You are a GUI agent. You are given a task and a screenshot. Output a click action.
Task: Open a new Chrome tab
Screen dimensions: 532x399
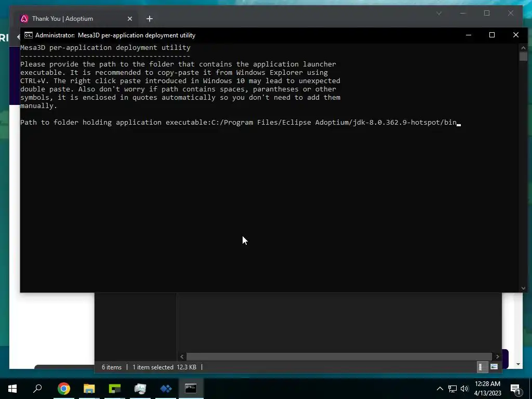[150, 19]
